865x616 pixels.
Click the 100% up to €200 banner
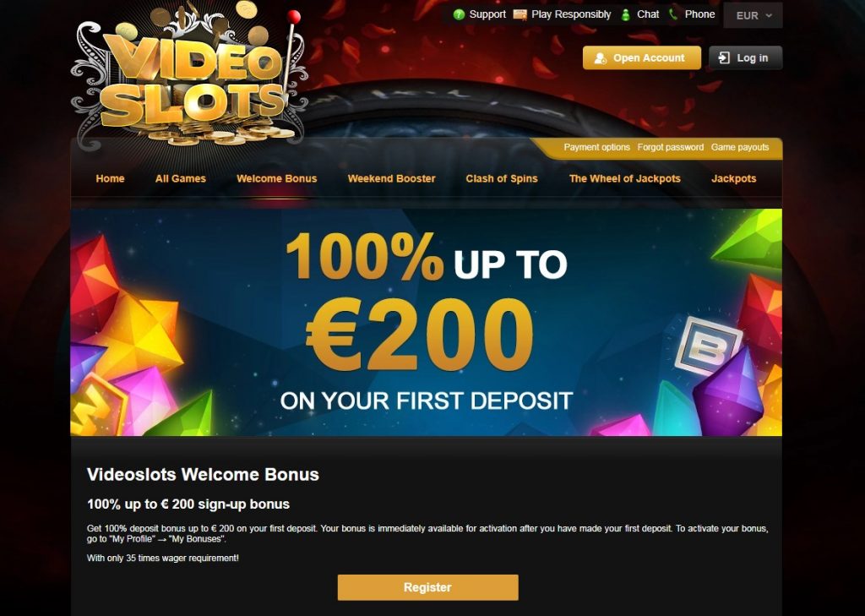426,322
